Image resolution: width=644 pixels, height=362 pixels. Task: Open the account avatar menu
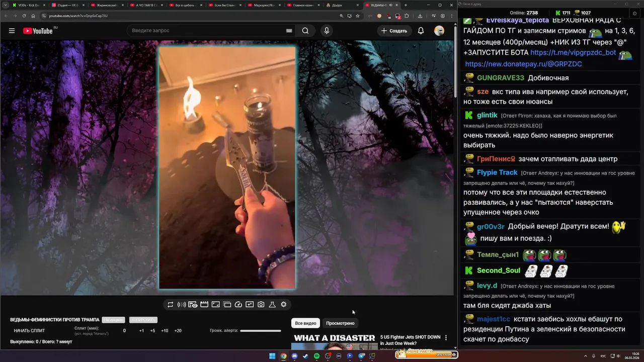coord(439,31)
